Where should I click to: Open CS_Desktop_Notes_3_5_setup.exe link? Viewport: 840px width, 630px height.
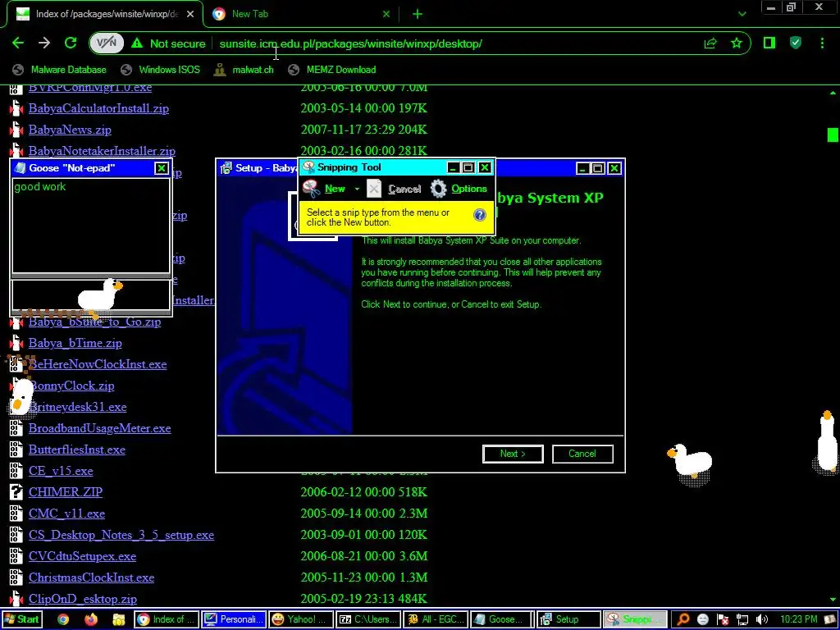click(121, 535)
